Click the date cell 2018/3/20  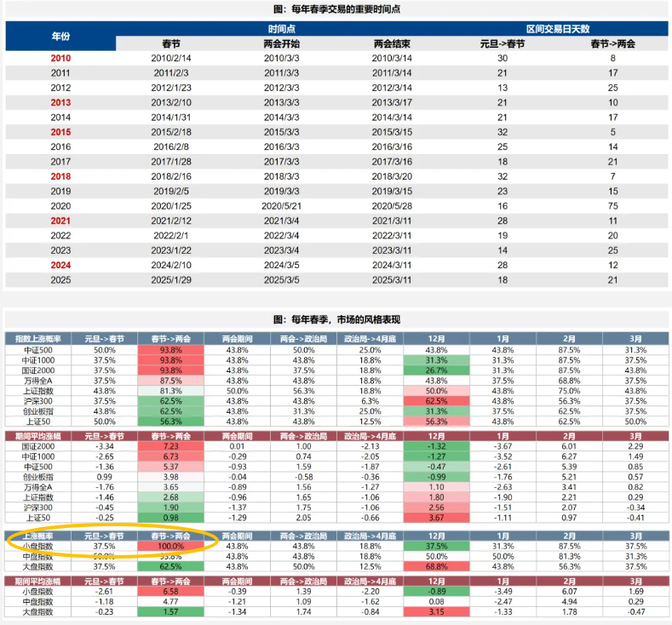pos(392,176)
